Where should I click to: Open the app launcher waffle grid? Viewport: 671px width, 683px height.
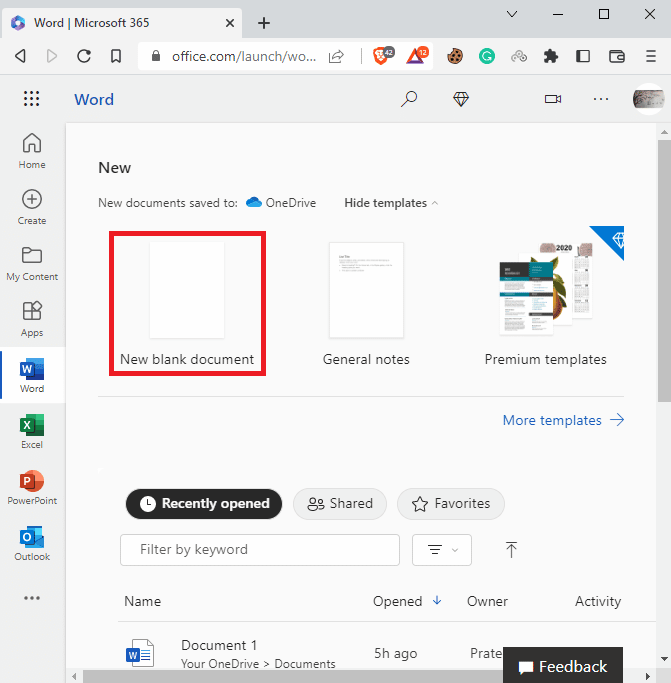click(31, 99)
